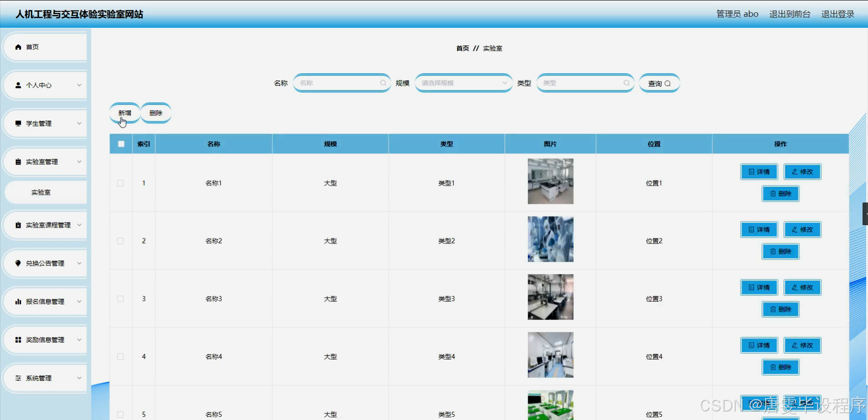Expand the 报名信息管理 chevron

(79, 301)
